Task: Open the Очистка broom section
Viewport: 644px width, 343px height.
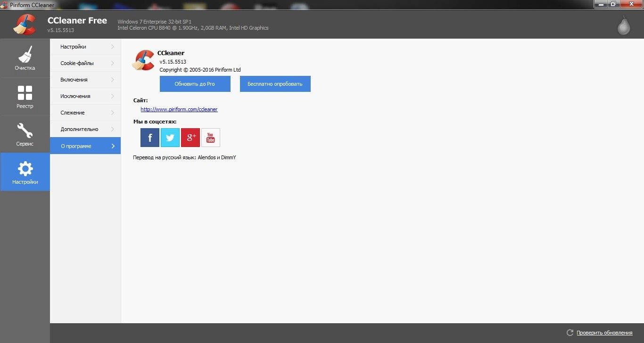Action: point(25,58)
